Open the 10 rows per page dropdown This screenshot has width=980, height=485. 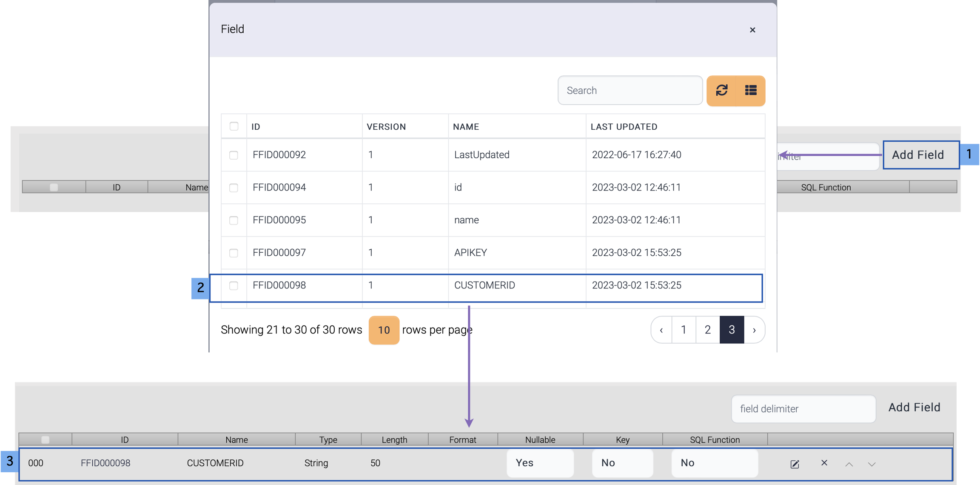coord(384,330)
